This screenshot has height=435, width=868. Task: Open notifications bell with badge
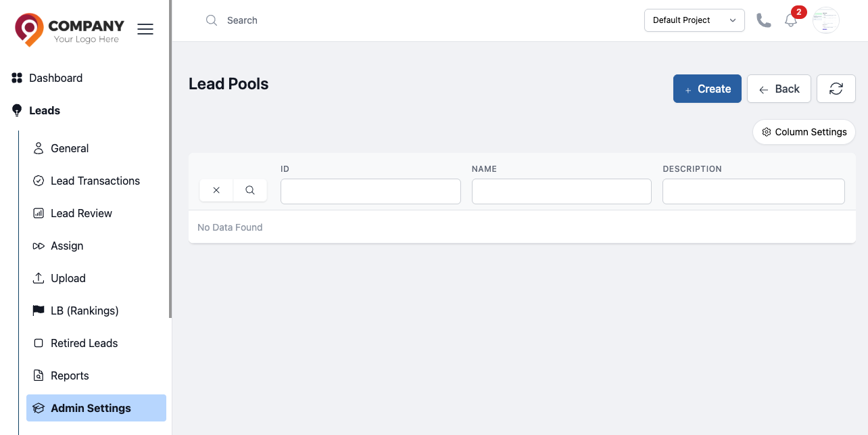coord(791,20)
